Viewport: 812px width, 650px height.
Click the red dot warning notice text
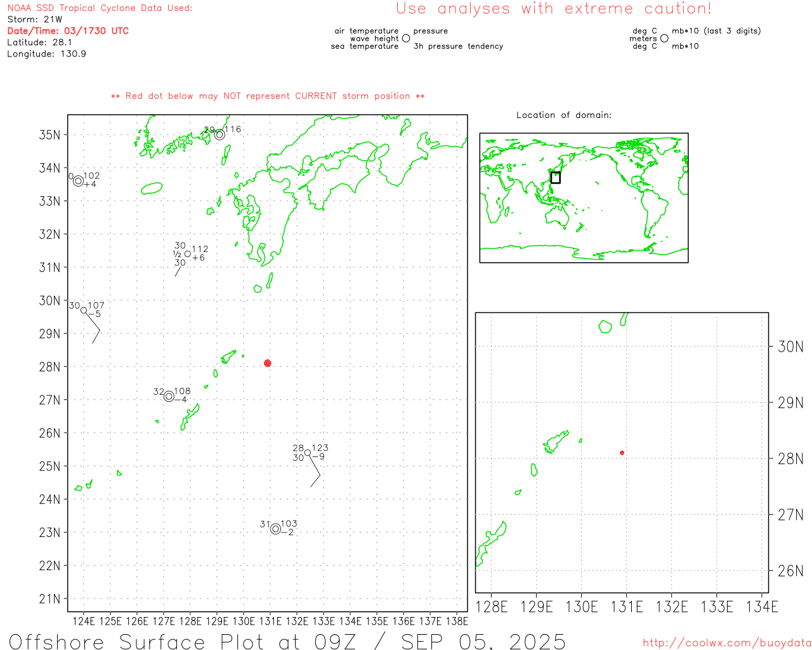268,96
